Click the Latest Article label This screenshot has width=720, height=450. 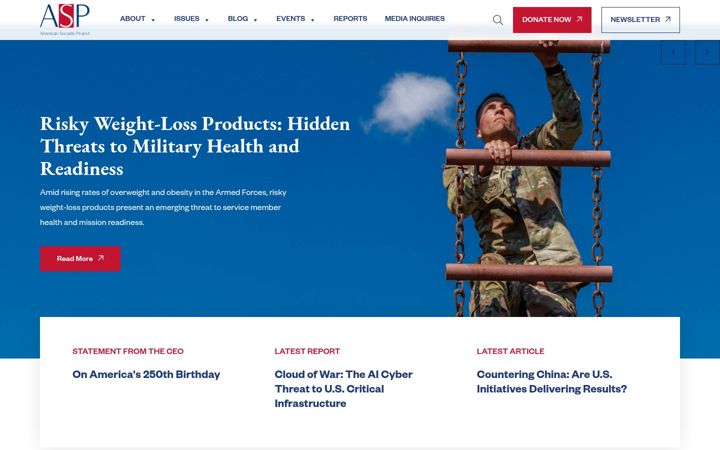coord(510,351)
